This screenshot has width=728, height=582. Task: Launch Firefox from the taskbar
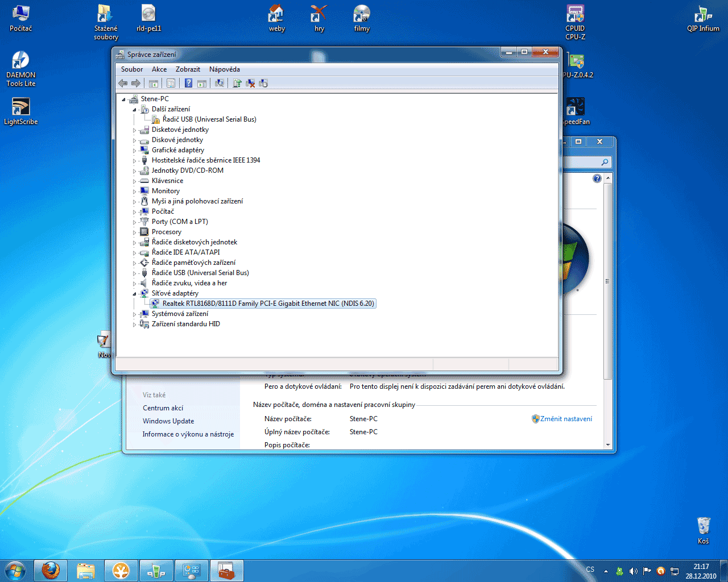point(51,571)
